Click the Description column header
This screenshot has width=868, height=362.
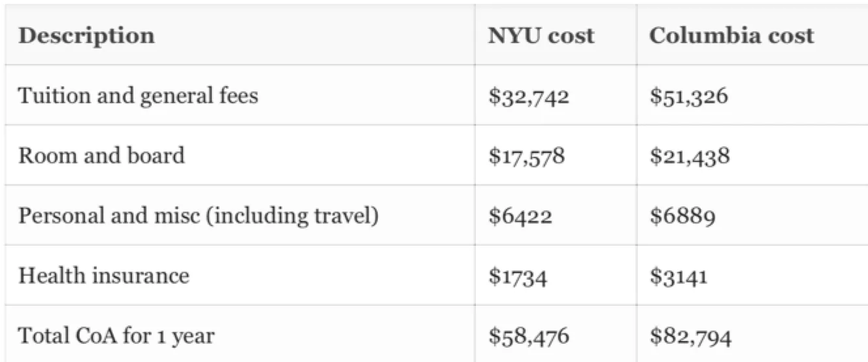coord(86,35)
